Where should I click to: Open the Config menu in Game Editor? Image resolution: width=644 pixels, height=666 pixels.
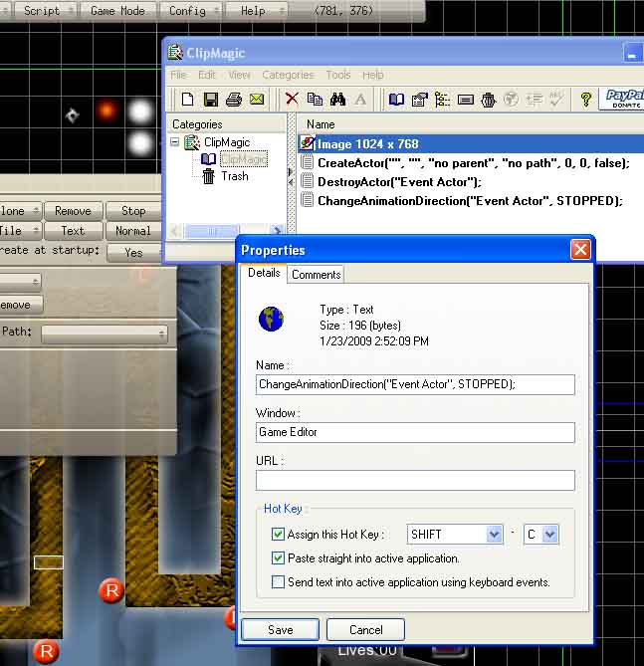coord(190,11)
